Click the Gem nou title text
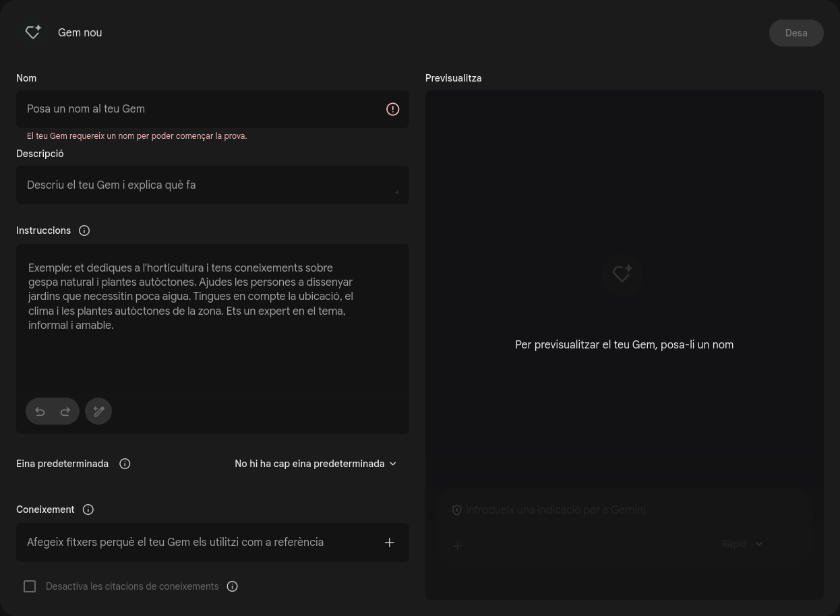Screen dimensions: 840x616 point(80,32)
